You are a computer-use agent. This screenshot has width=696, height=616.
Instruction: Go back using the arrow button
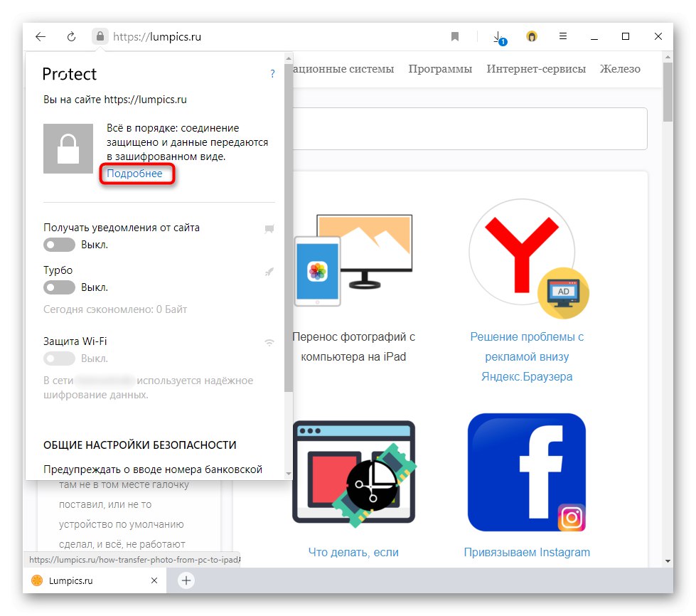coord(41,36)
